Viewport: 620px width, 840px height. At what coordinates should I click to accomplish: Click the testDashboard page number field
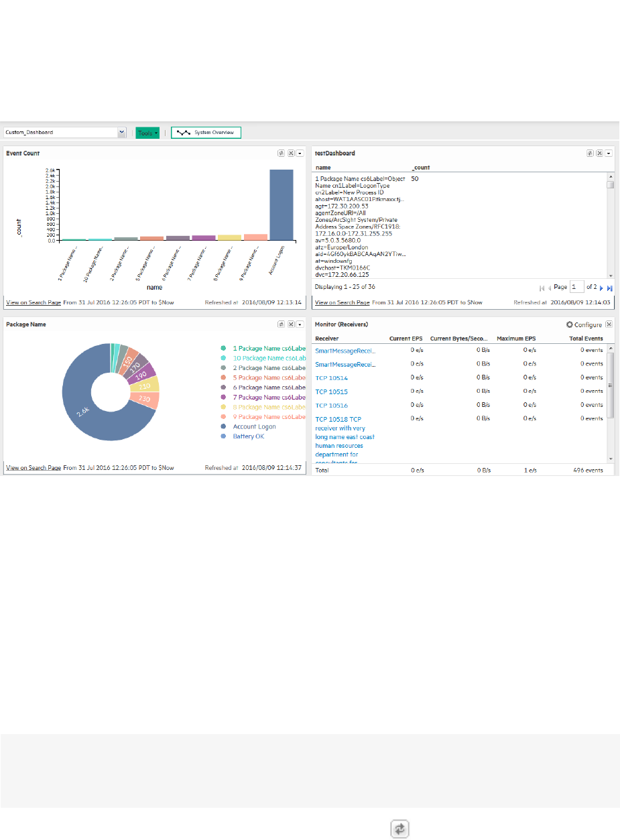(577, 287)
